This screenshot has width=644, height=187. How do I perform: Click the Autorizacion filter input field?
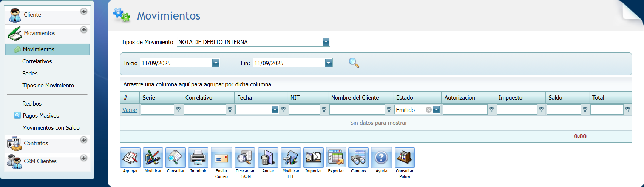[x=465, y=110]
